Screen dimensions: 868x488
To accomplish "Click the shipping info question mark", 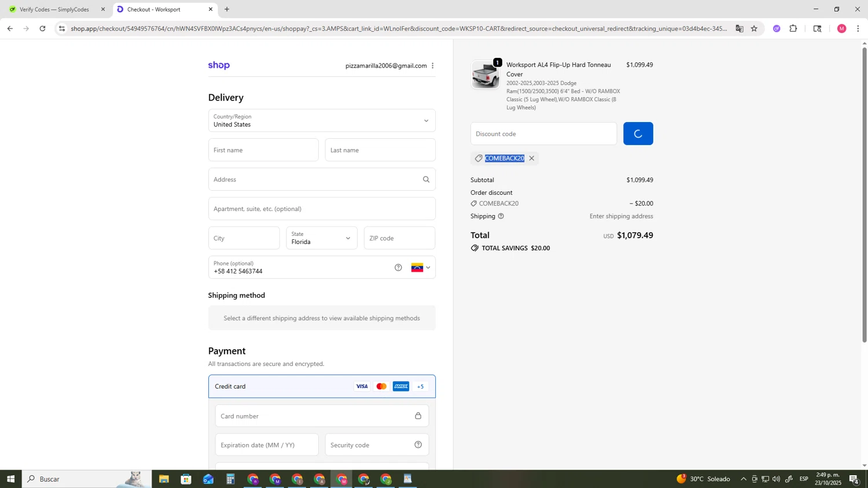I will [501, 216].
